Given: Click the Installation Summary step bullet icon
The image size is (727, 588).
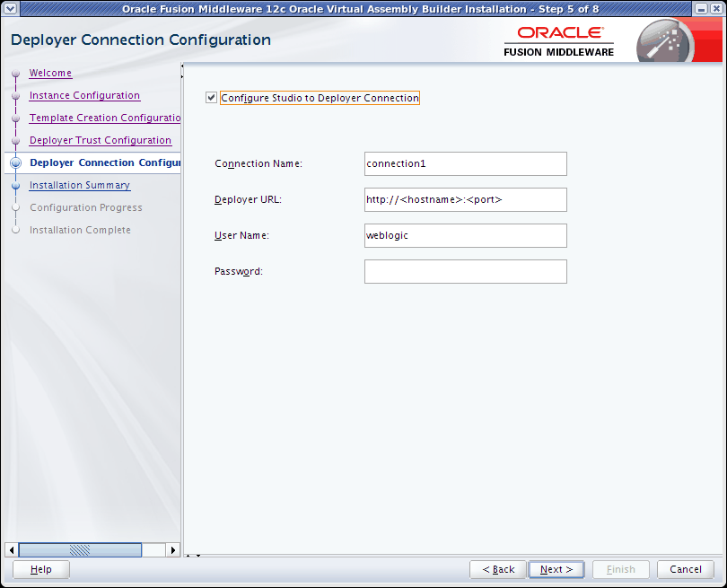Looking at the screenshot, I should pyautogui.click(x=16, y=186).
